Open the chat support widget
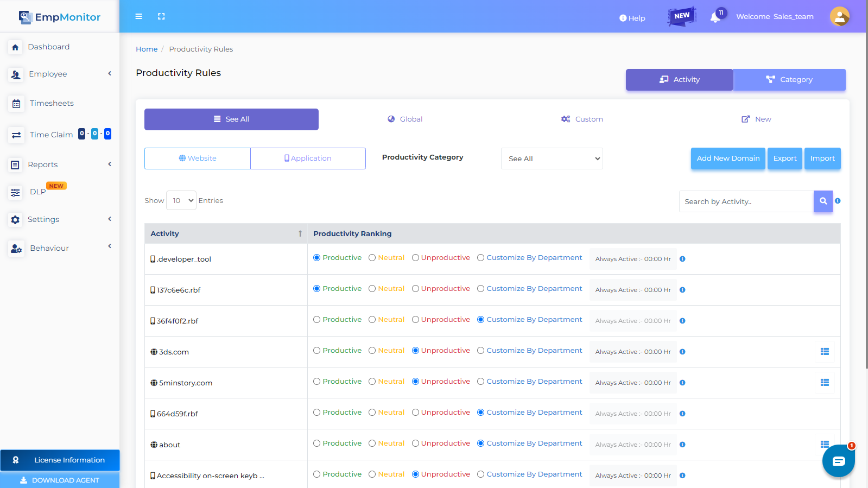 [839, 461]
